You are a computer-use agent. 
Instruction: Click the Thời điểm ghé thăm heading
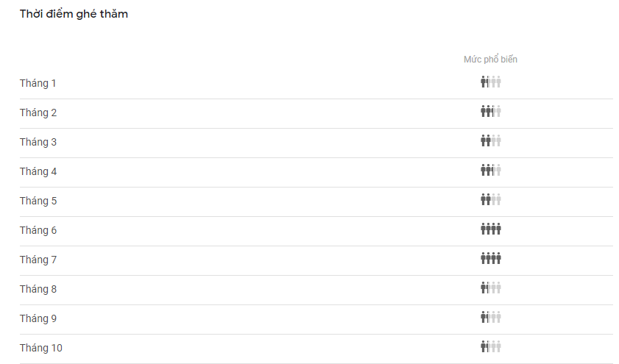pos(74,14)
